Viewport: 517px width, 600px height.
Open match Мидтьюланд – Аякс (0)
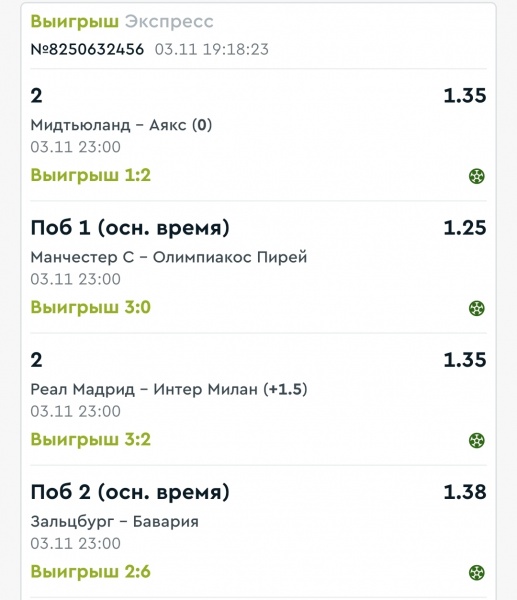[x=121, y=125]
